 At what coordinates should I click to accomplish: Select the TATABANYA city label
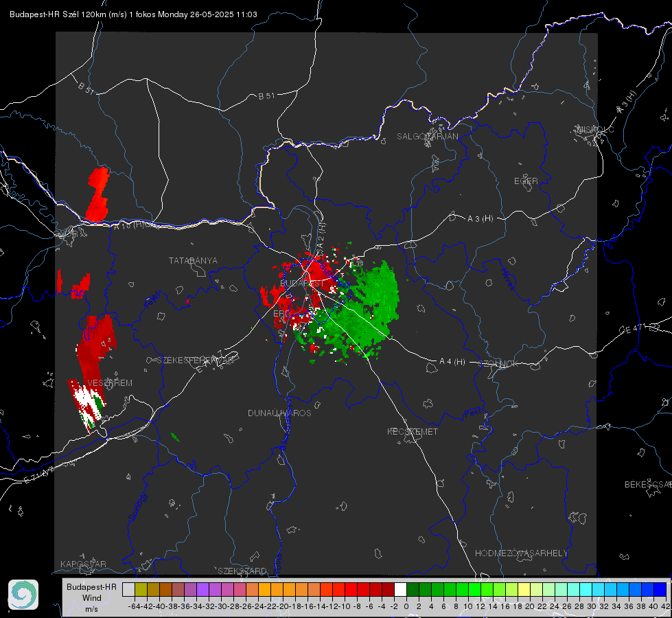pyautogui.click(x=193, y=261)
